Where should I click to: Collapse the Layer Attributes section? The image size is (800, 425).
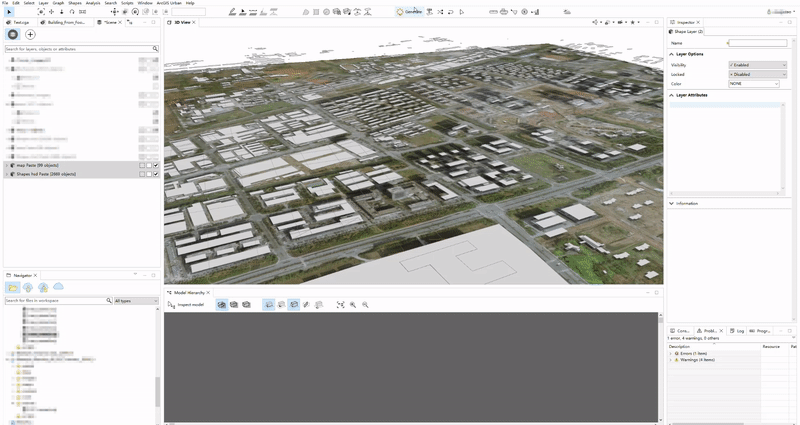click(x=671, y=95)
